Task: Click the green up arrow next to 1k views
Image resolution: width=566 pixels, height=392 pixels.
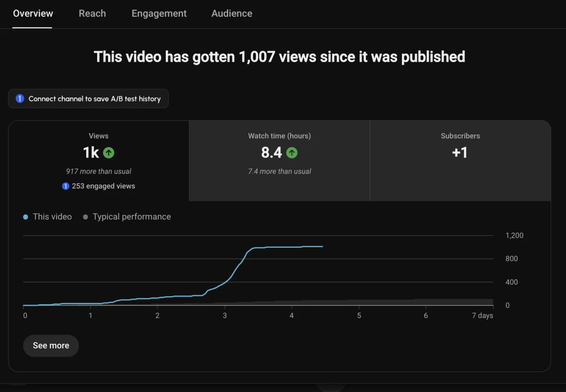Action: [109, 152]
